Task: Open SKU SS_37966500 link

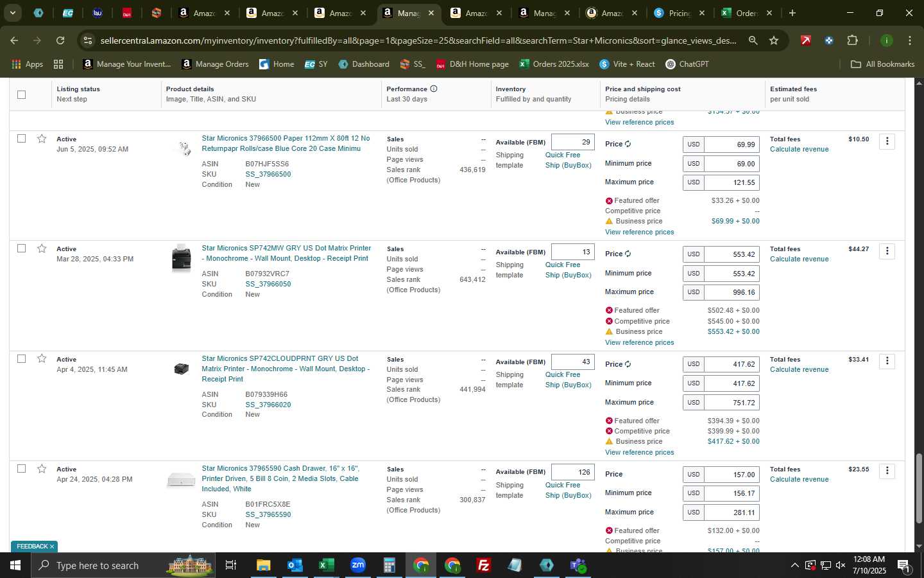Action: [x=268, y=174]
